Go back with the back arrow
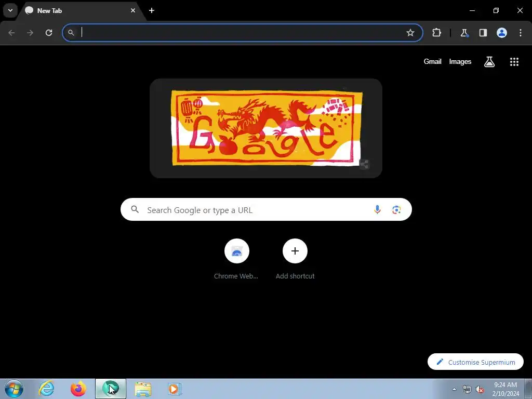The height and width of the screenshot is (399, 532). [x=11, y=33]
